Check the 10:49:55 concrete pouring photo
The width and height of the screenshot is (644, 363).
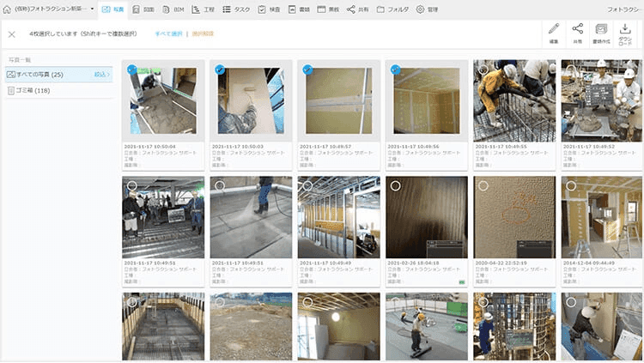click(x=483, y=70)
